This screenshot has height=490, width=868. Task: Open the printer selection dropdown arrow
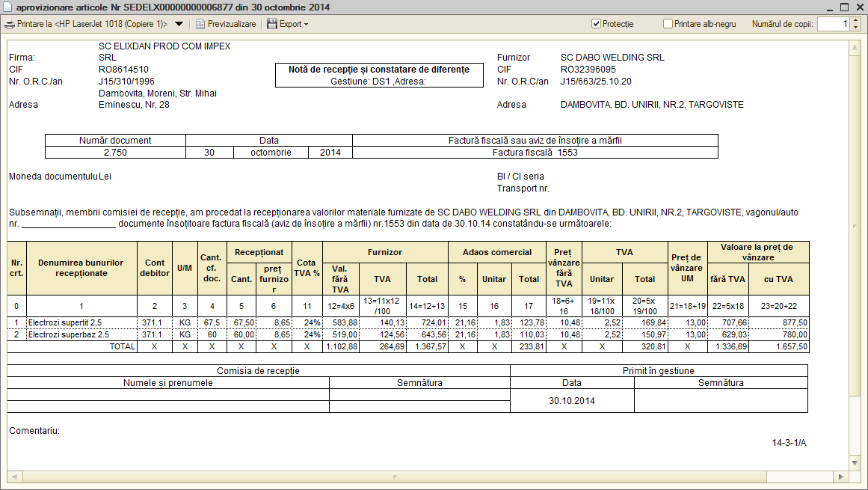click(x=179, y=25)
